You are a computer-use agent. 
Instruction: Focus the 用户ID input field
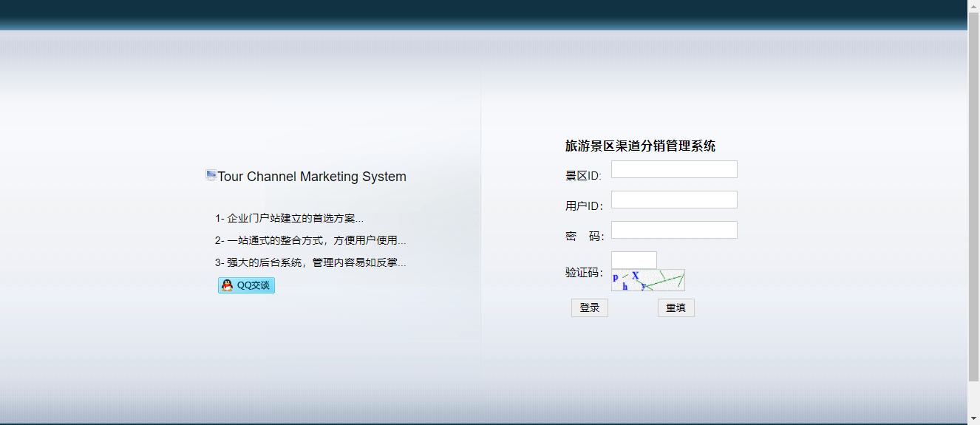click(x=673, y=200)
